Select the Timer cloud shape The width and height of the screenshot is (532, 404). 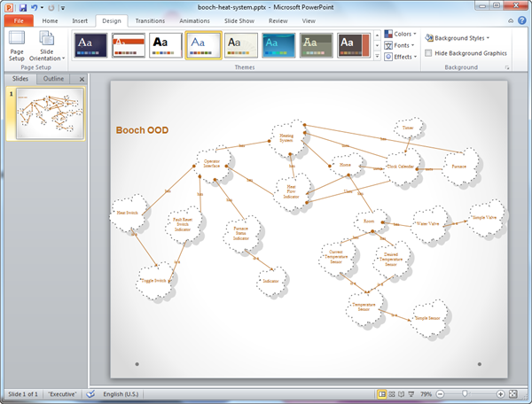(x=408, y=128)
